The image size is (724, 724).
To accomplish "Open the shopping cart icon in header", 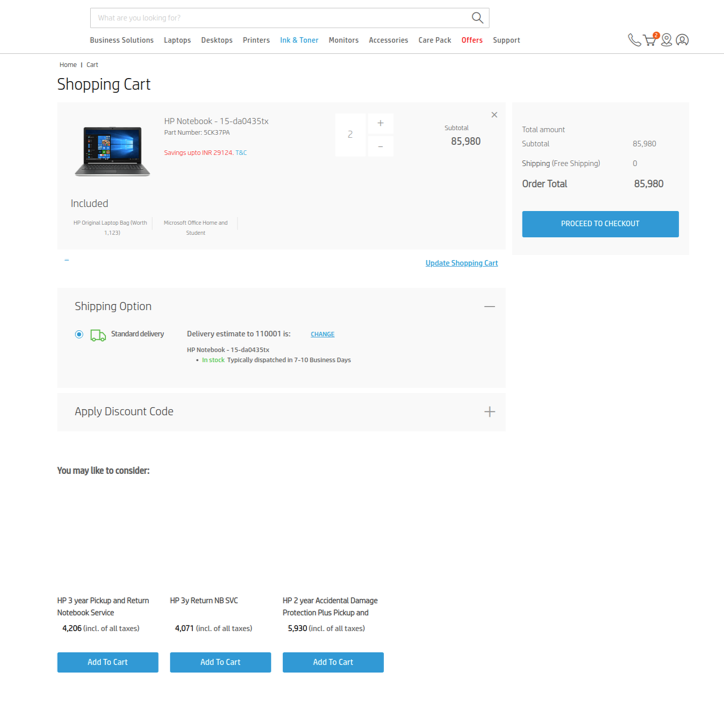I will [650, 40].
